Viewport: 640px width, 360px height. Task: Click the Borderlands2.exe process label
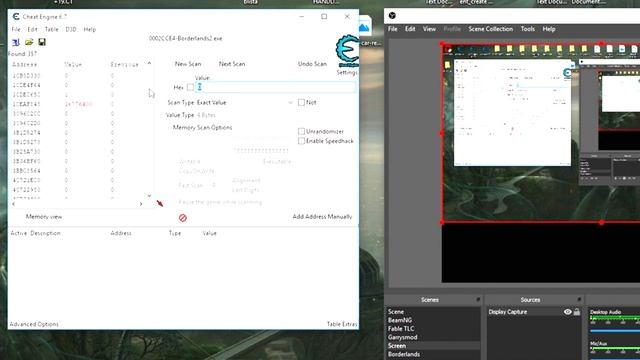tap(186, 38)
